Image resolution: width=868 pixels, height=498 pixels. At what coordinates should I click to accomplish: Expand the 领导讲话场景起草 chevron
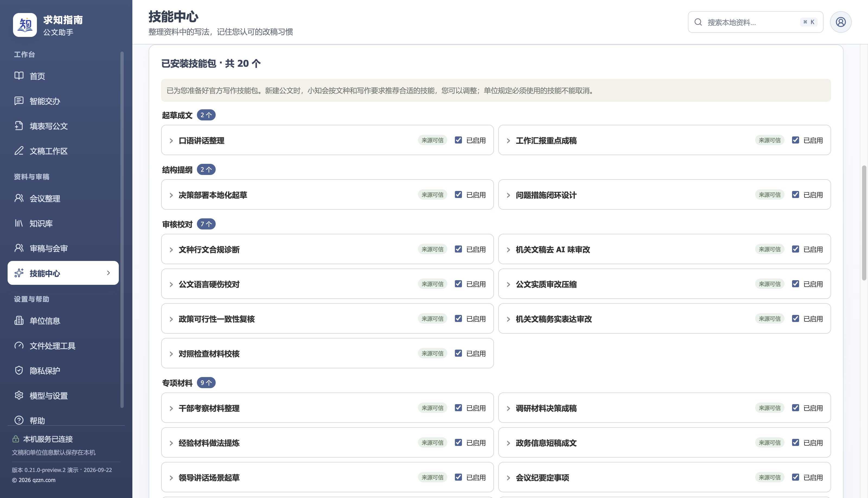pos(171,478)
